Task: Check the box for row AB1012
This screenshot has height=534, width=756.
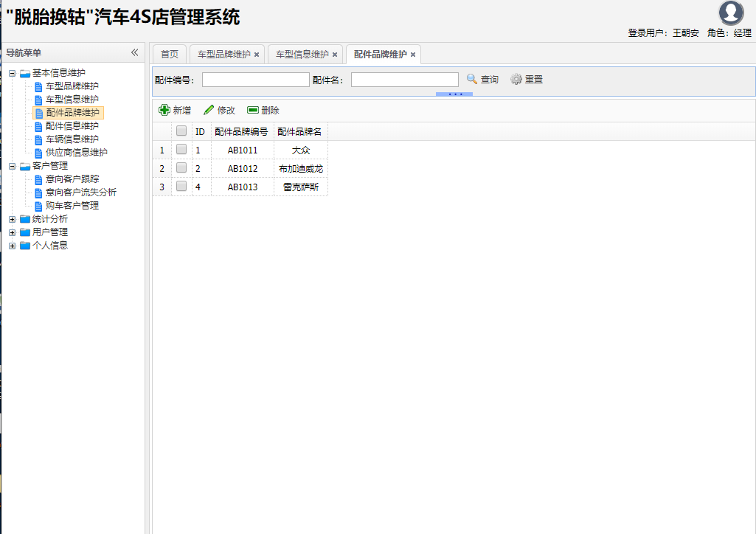Action: (x=181, y=168)
